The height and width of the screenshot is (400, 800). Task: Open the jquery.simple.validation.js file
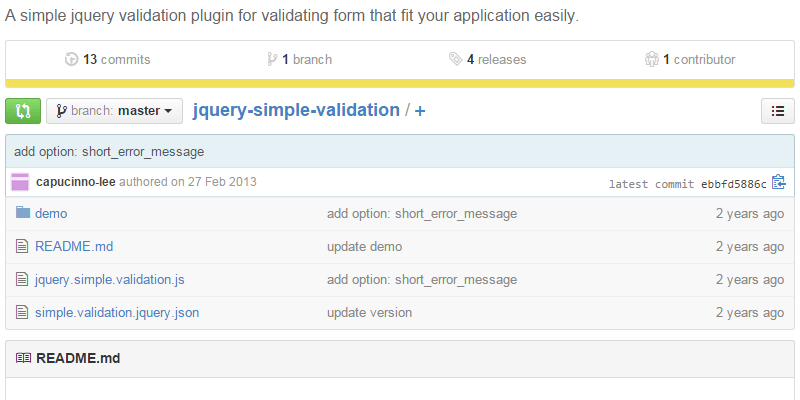109,279
